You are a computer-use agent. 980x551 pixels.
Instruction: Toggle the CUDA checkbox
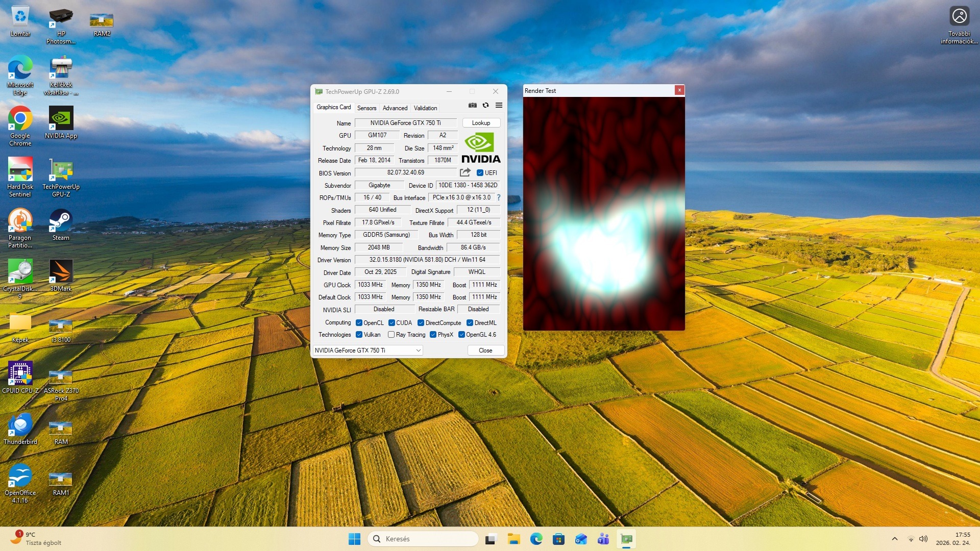pyautogui.click(x=391, y=323)
